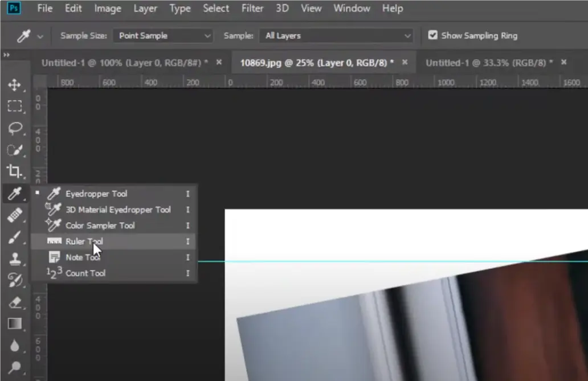Open the Edit menu
588x381 pixels.
(x=73, y=8)
